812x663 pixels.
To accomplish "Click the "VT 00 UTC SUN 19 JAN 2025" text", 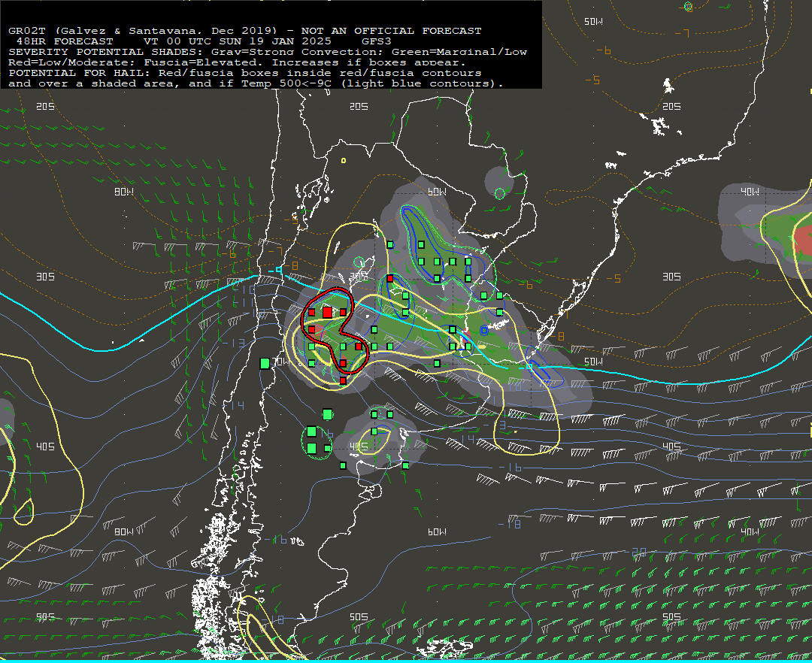I will point(237,41).
